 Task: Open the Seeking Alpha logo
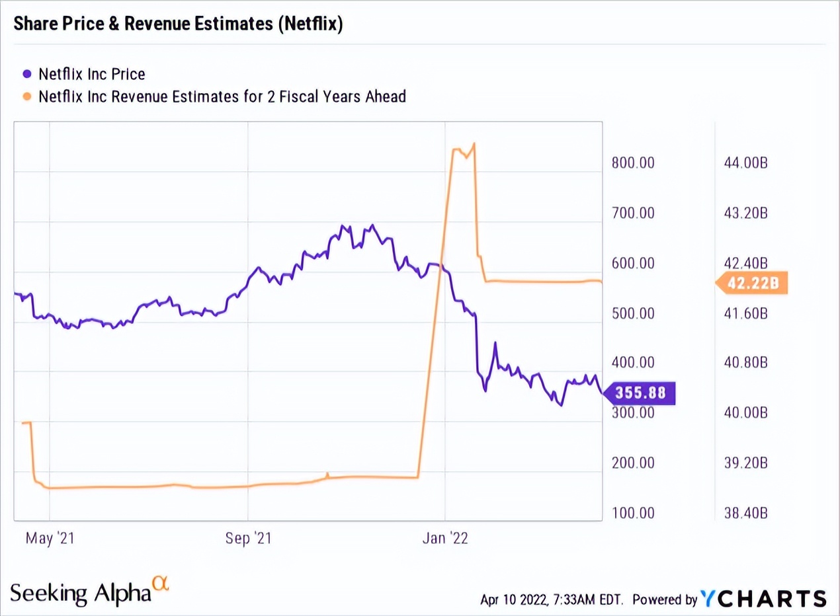coord(90,589)
